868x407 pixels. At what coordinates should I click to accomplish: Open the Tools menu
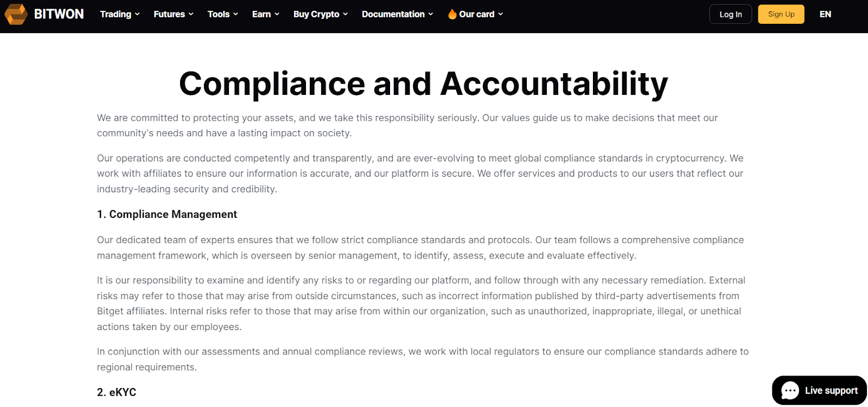click(222, 14)
